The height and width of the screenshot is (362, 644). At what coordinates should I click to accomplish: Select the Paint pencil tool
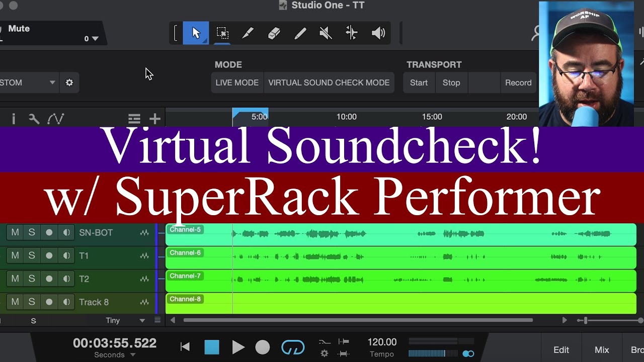click(300, 33)
